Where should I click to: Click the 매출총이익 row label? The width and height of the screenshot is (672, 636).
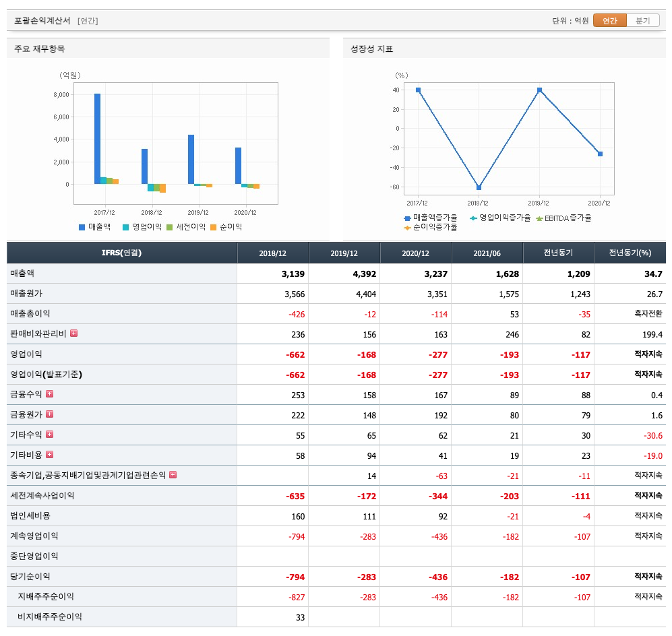pos(30,313)
